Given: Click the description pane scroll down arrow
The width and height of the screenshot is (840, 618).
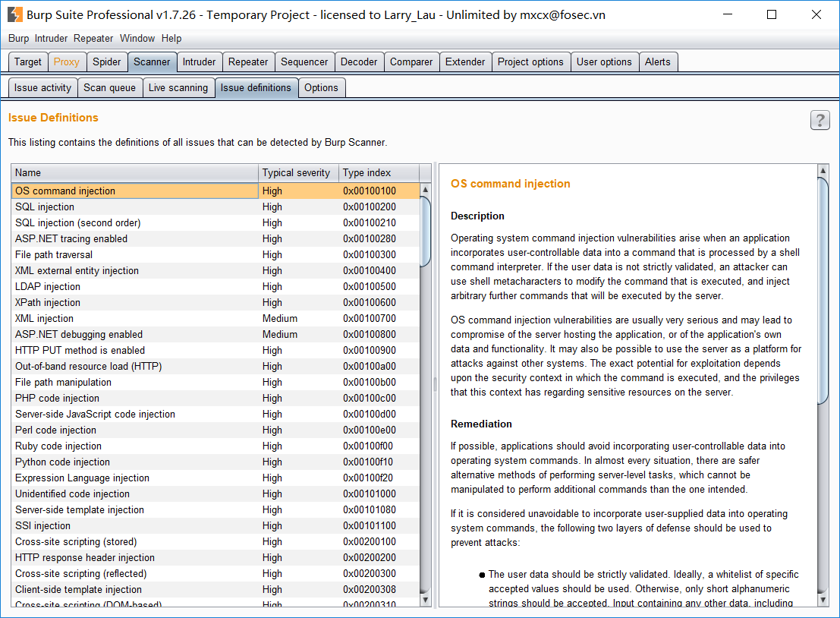Looking at the screenshot, I should point(823,601).
